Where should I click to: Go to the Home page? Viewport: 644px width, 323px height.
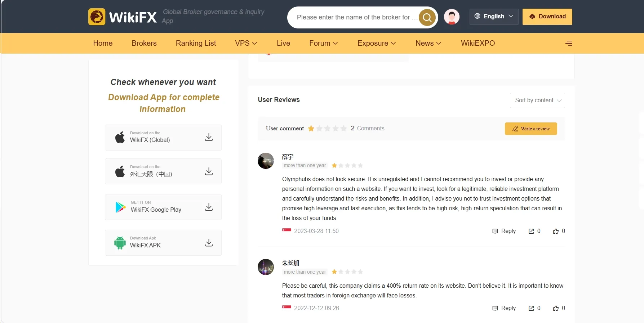point(103,43)
